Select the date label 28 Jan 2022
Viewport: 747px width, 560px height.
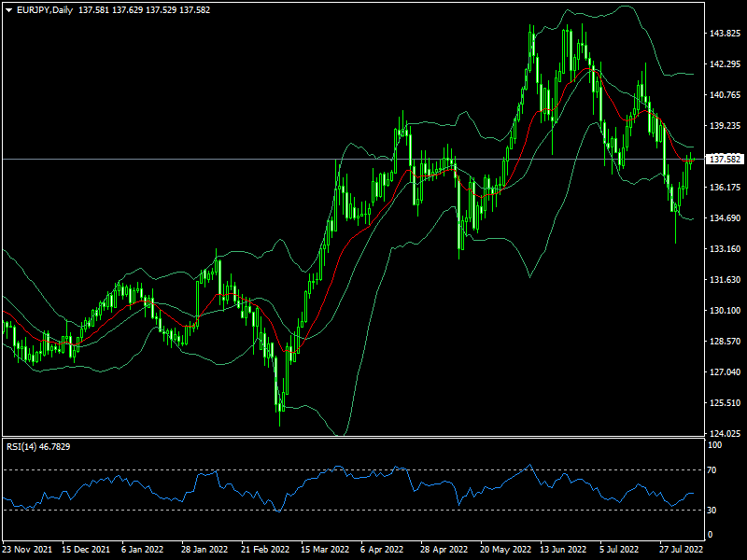coord(204,549)
